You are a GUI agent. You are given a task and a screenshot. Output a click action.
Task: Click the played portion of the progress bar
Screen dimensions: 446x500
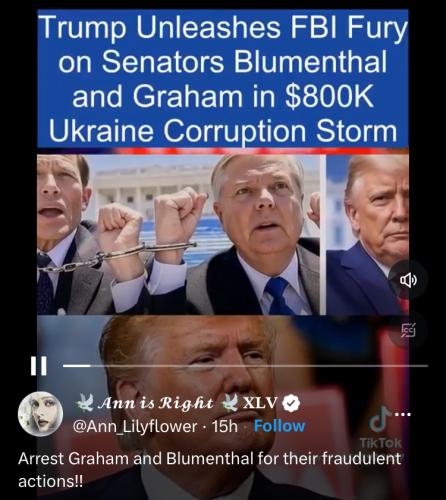click(76, 366)
